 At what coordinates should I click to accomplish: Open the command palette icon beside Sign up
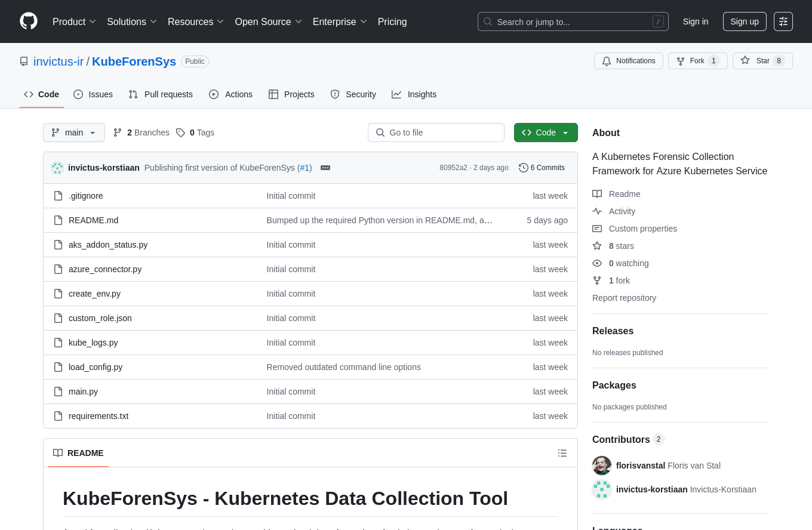tap(783, 21)
